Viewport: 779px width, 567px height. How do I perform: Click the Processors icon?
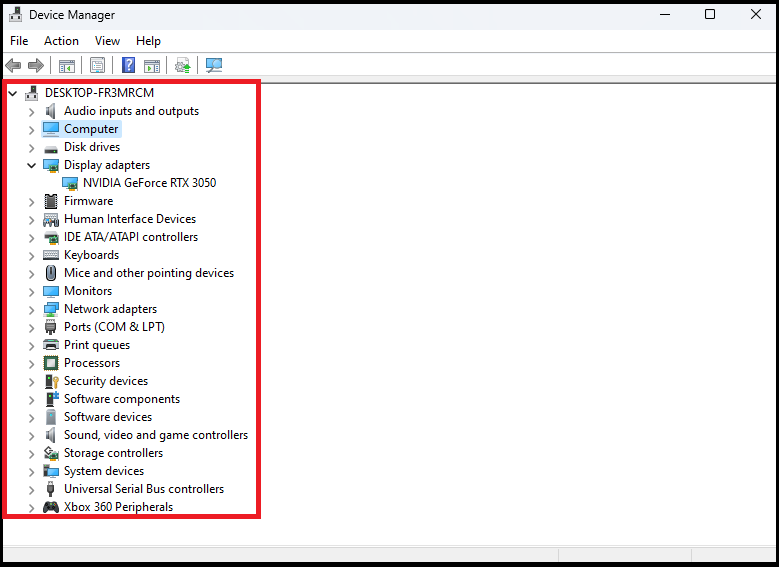pos(51,363)
